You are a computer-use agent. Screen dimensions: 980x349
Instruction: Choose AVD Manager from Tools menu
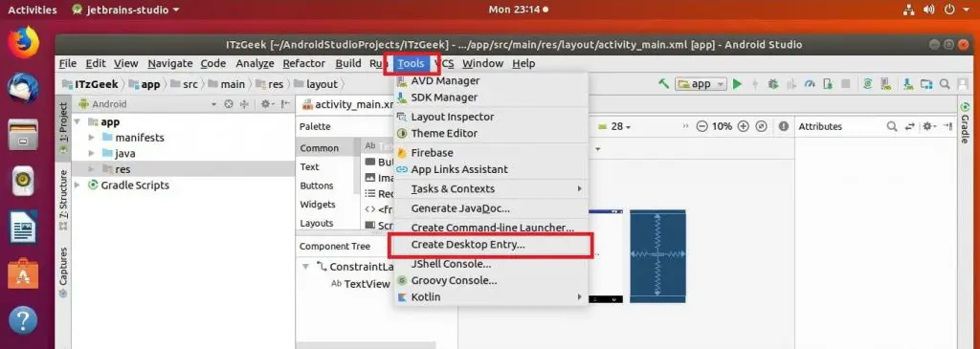491,80
